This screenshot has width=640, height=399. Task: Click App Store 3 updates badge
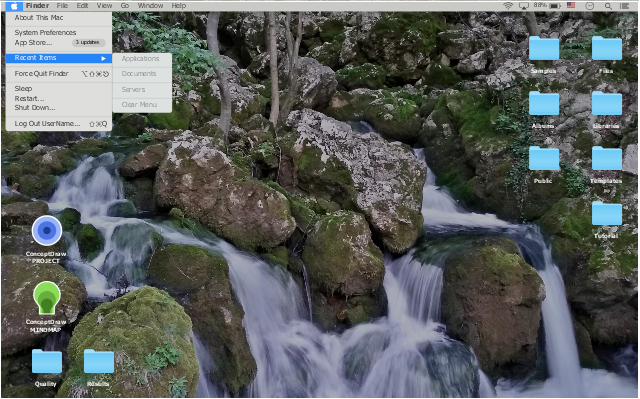(x=88, y=42)
